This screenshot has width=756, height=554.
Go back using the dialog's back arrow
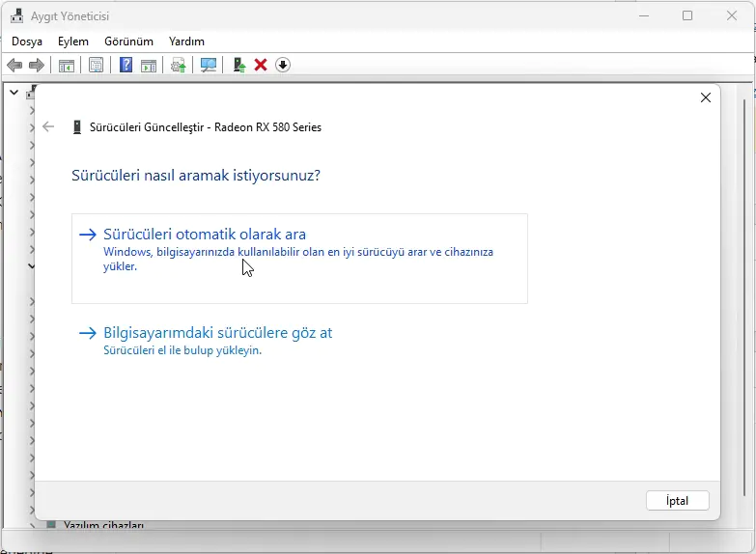48,126
